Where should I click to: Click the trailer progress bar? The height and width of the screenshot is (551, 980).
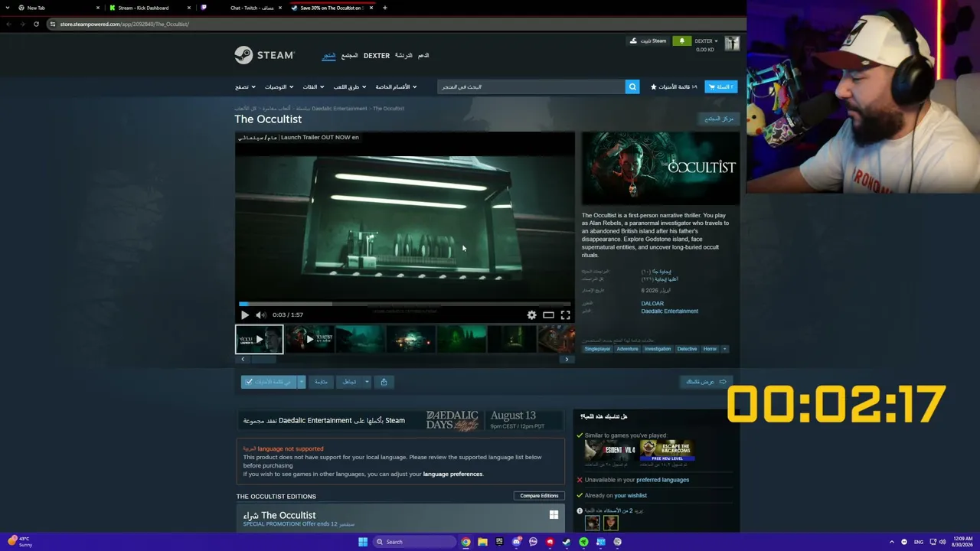pyautogui.click(x=404, y=304)
